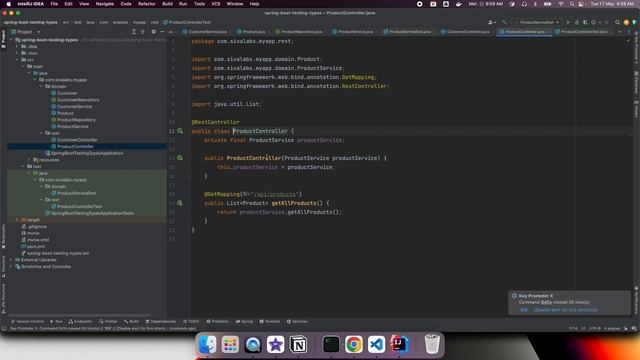Viewport: 640px width, 360px height.
Task: Open Google Chrome from the dock
Action: [354, 344]
